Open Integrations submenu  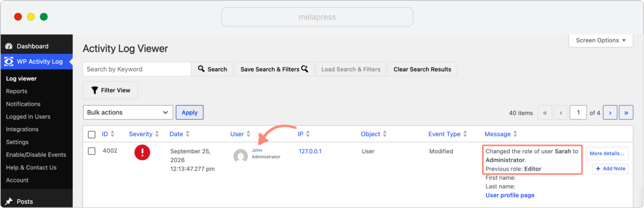[x=22, y=129]
